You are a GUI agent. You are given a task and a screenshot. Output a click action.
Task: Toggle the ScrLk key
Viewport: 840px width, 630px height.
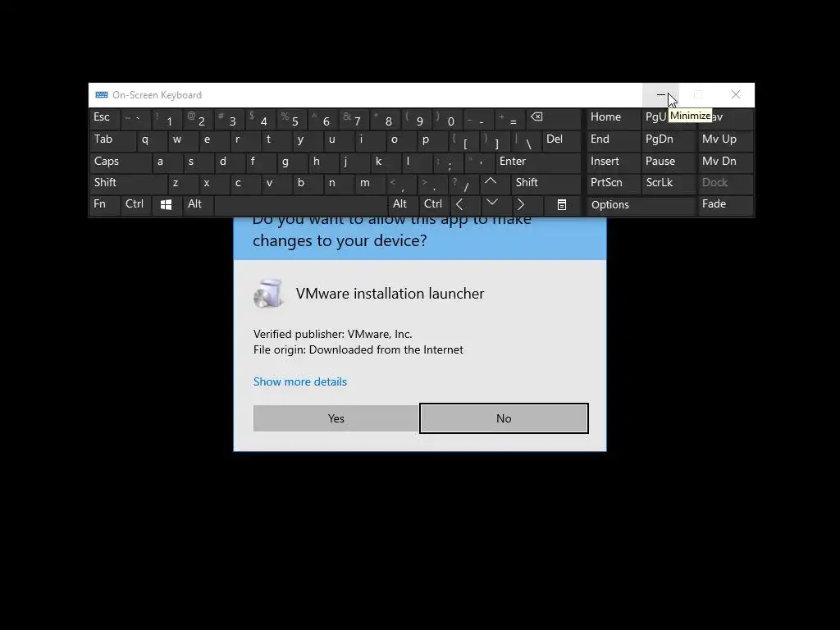[x=669, y=184]
